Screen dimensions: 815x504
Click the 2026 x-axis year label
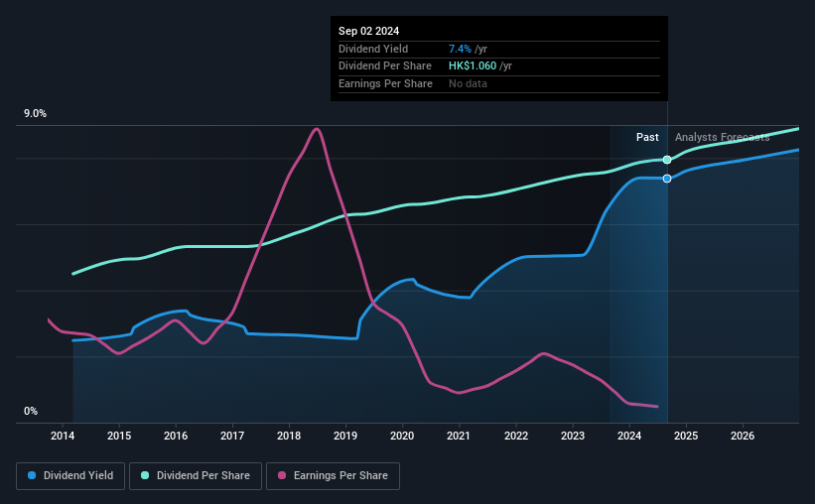coord(743,436)
